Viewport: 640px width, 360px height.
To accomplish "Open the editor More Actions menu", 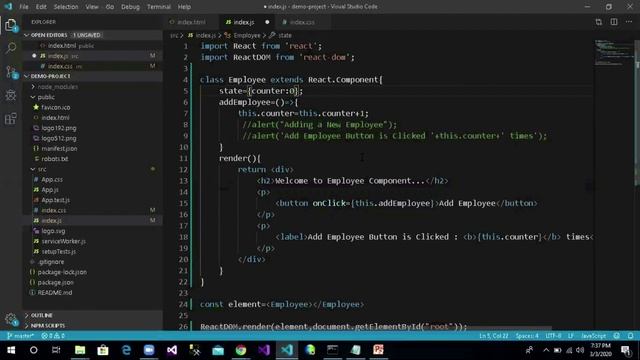I will (629, 22).
